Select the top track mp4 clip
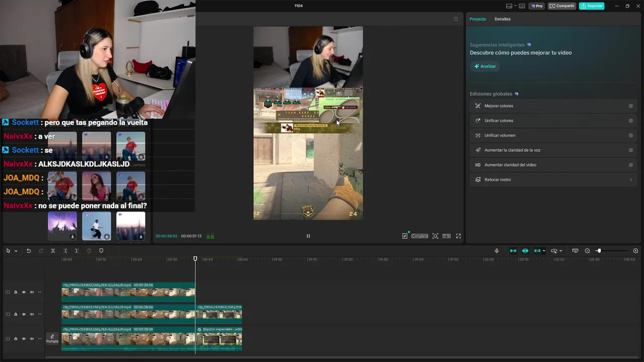 pos(128,292)
